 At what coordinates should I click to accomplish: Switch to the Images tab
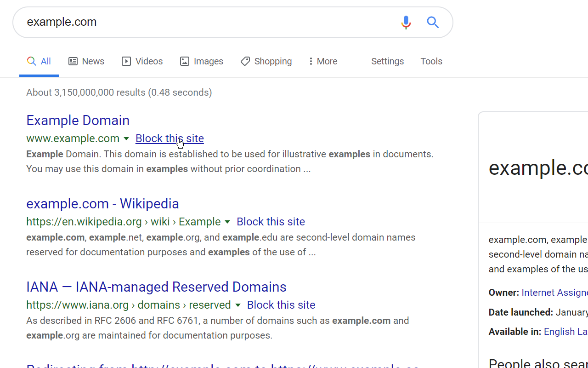click(x=202, y=61)
